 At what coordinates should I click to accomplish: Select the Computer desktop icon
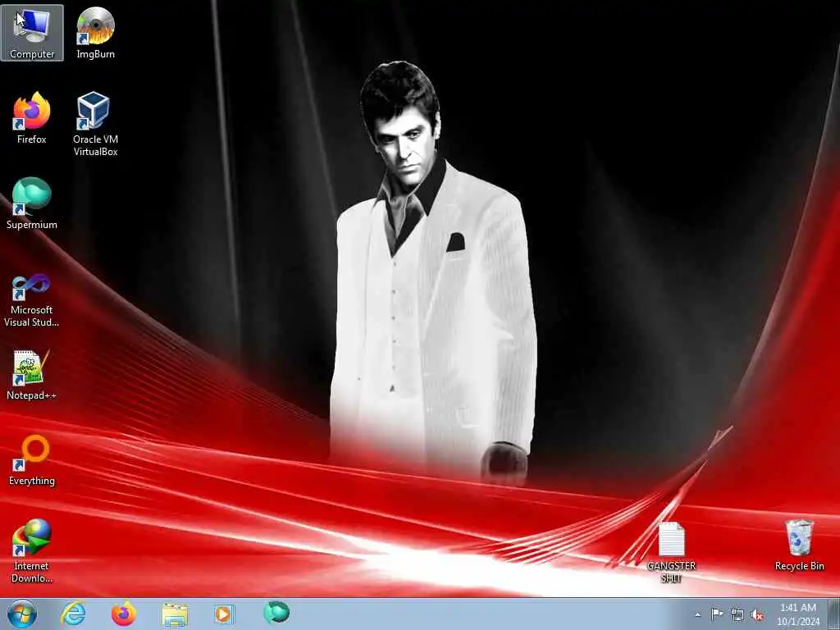point(32,33)
